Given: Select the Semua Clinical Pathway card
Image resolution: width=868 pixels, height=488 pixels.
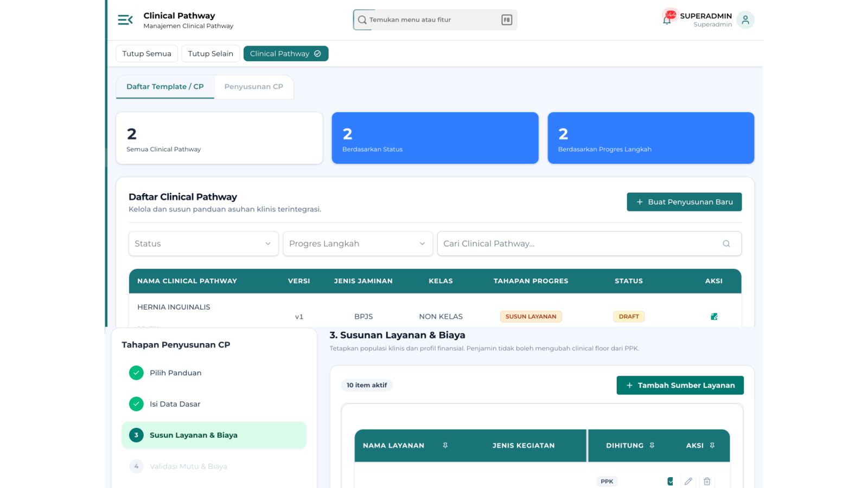Looking at the screenshot, I should coord(219,138).
